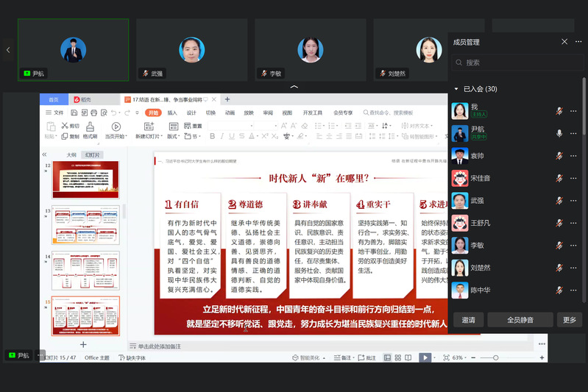
Task: Click the add slide plus under thumbnails
Action: point(83,344)
